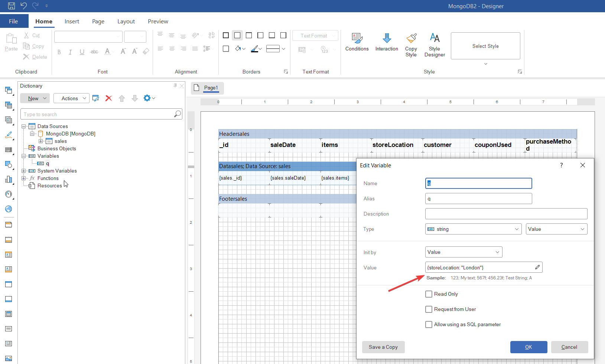The width and height of the screenshot is (605, 364).
Task: Launch the Style Designer
Action: 435,45
